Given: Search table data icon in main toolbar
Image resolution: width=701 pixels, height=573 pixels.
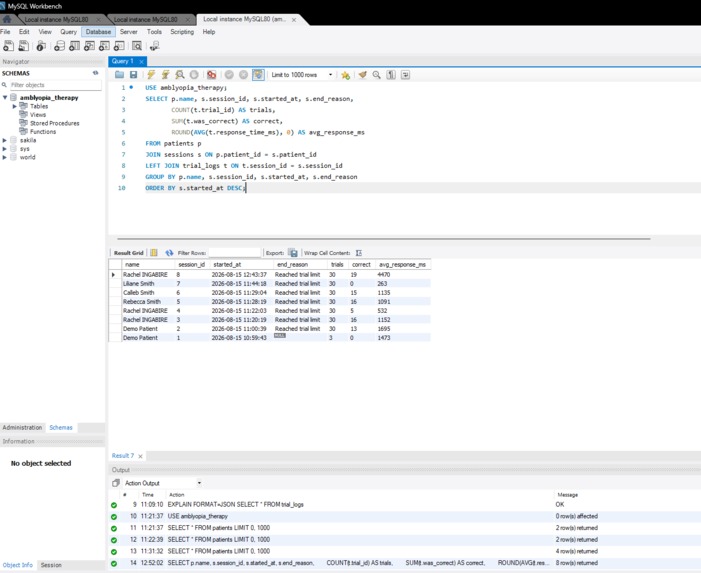Looking at the screenshot, I should pos(137,46).
